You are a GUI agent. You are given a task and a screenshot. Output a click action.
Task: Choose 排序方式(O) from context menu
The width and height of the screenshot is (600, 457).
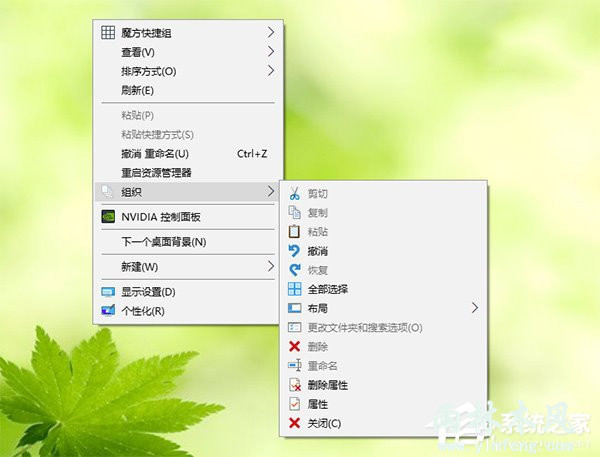[188, 71]
